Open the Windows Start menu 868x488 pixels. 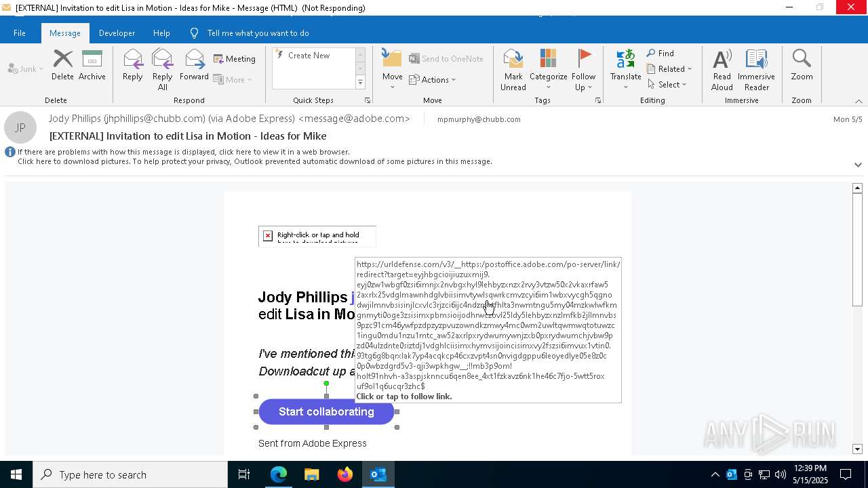point(16,474)
